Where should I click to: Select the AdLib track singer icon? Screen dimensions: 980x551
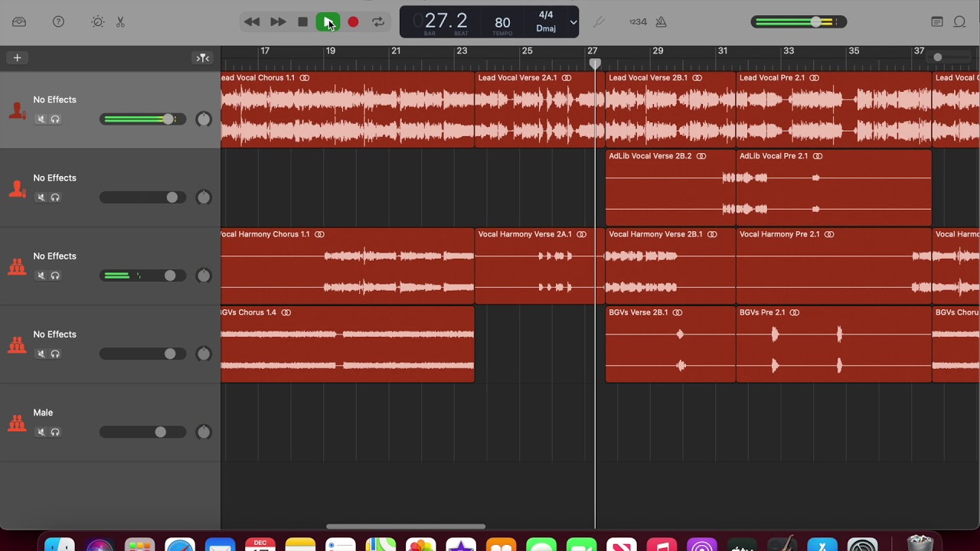coord(16,188)
